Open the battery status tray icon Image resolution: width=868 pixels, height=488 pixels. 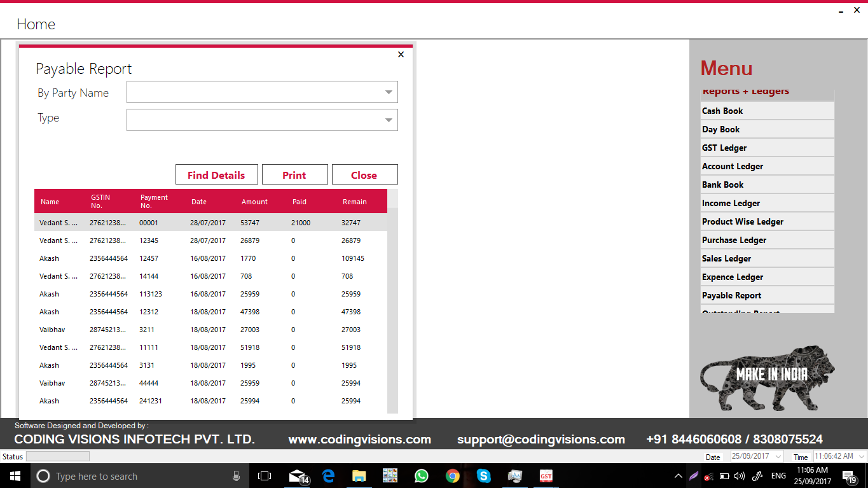click(724, 476)
